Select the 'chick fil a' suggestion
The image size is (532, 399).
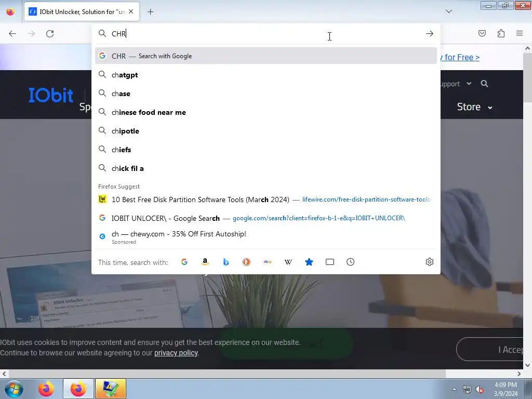(266, 168)
